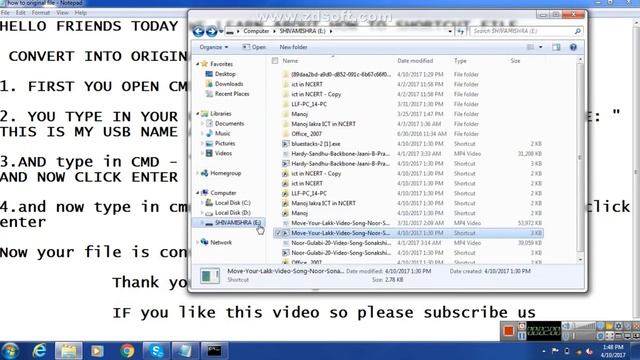This screenshot has width=640, height=360.
Task: Open Notepad's File menu
Action: 5,13
